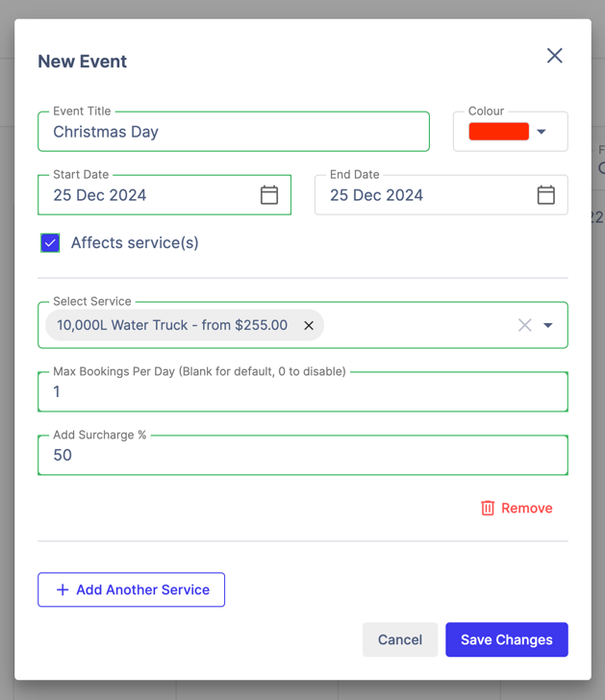Viewport: 605px width, 700px height.
Task: Open the Start Date calendar picker
Action: click(269, 195)
